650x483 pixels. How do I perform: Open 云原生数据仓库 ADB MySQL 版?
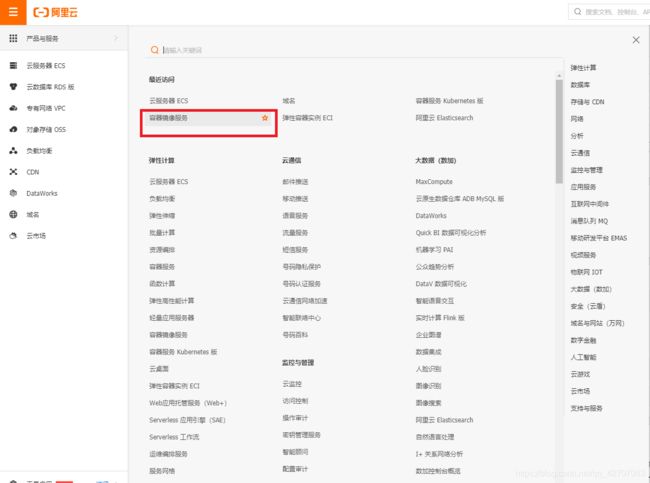click(460, 199)
